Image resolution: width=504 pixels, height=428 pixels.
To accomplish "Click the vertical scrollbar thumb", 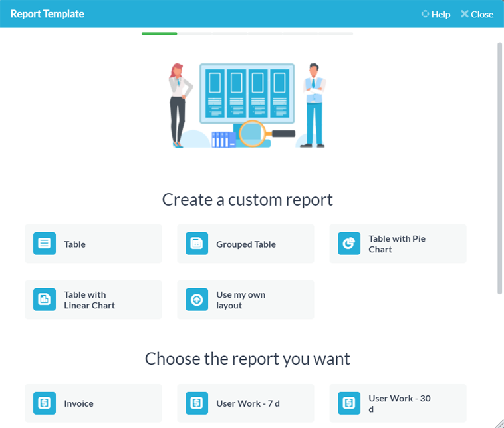I will [x=499, y=166].
